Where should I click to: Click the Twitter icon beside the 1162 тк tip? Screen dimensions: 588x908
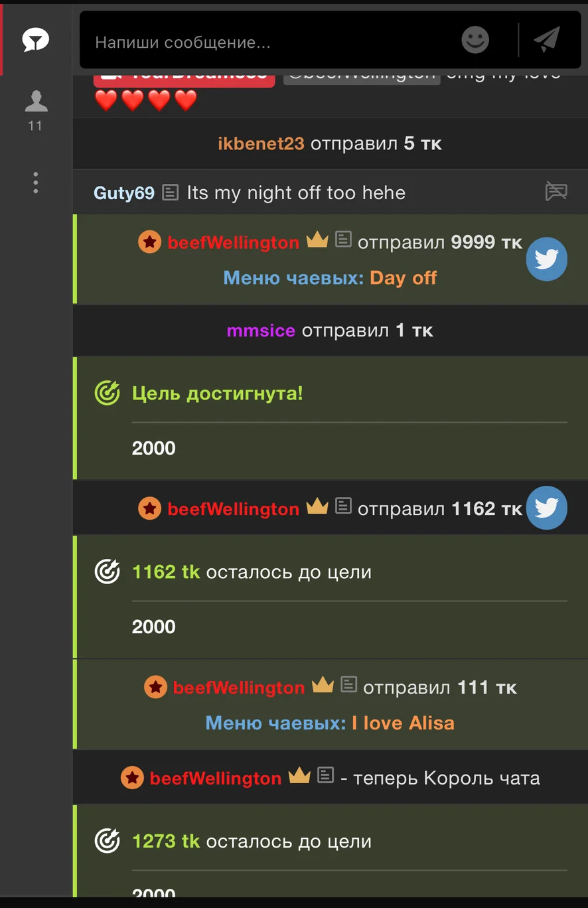(546, 508)
